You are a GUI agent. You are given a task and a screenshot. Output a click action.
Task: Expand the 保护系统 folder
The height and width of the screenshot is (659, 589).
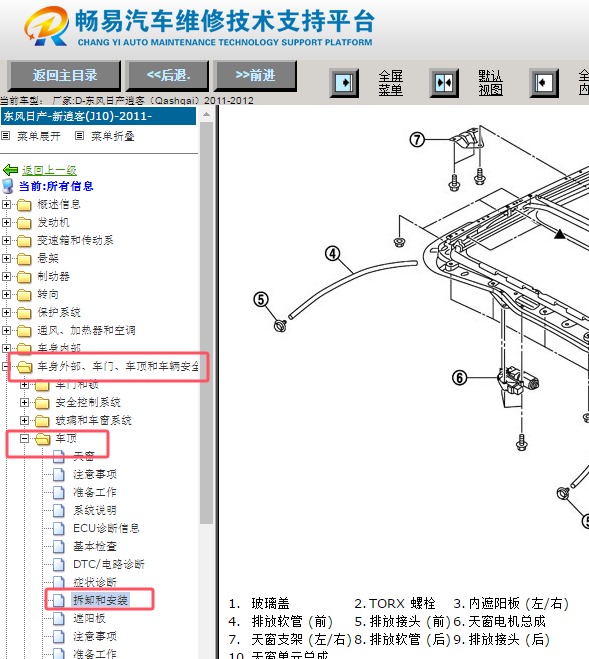(6, 313)
